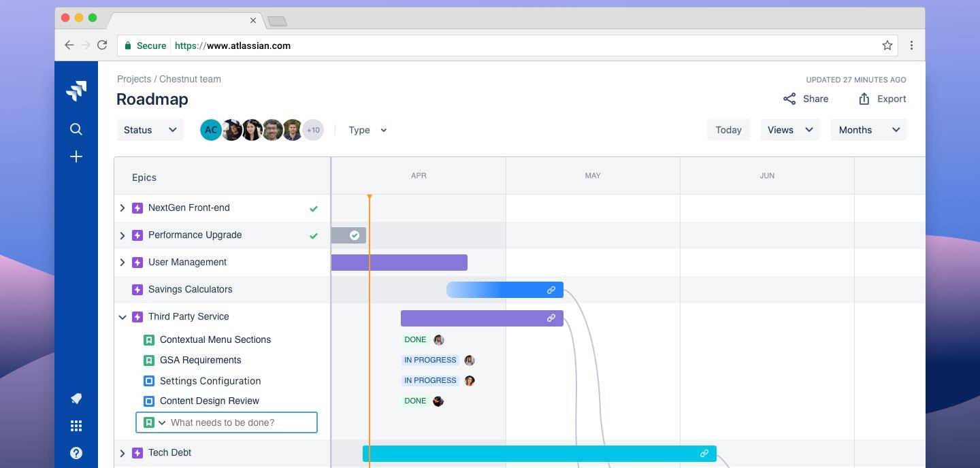Click the link icon on Third Party Service bar
Viewport: 980px width, 468px height.
tap(551, 318)
